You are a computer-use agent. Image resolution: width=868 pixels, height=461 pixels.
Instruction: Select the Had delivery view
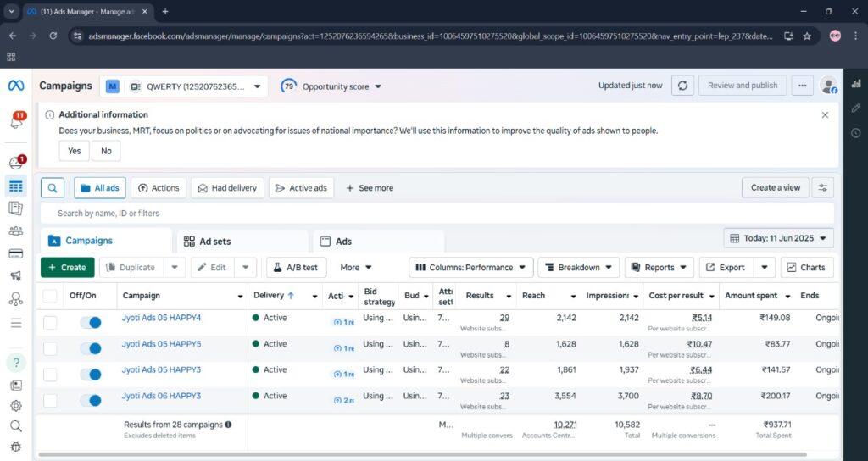pyautogui.click(x=227, y=188)
